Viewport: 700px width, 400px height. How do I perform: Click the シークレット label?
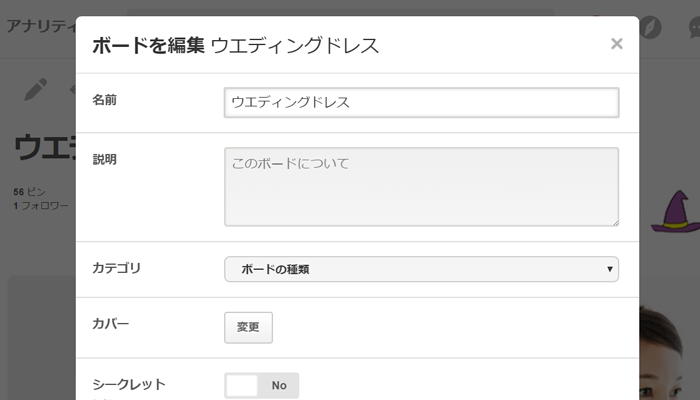tap(129, 384)
